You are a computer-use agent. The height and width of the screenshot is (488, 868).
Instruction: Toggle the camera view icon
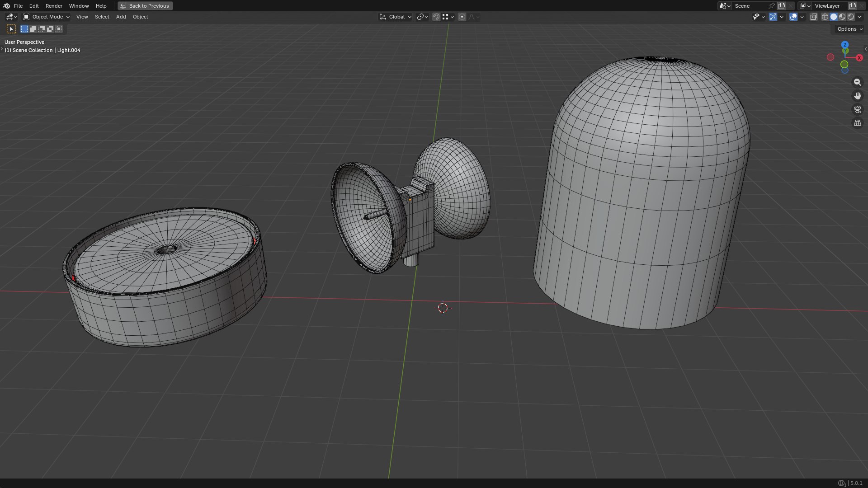(857, 109)
